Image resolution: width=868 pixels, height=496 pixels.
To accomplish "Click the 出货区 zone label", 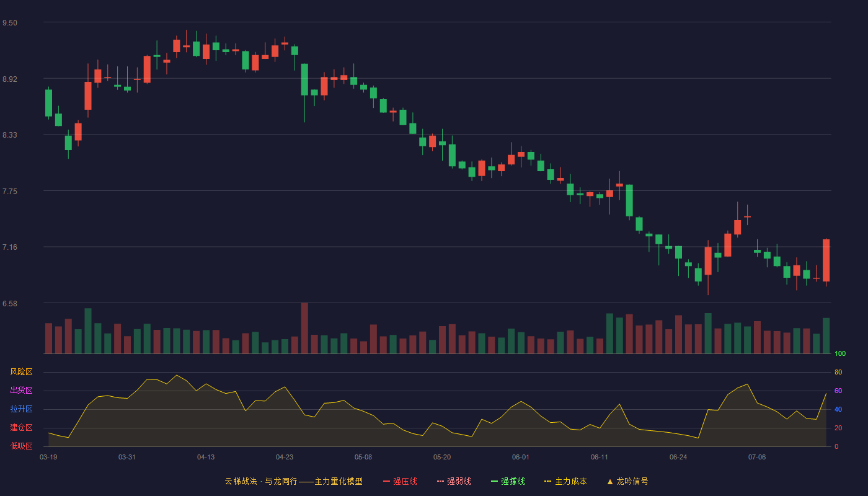I will (x=21, y=391).
